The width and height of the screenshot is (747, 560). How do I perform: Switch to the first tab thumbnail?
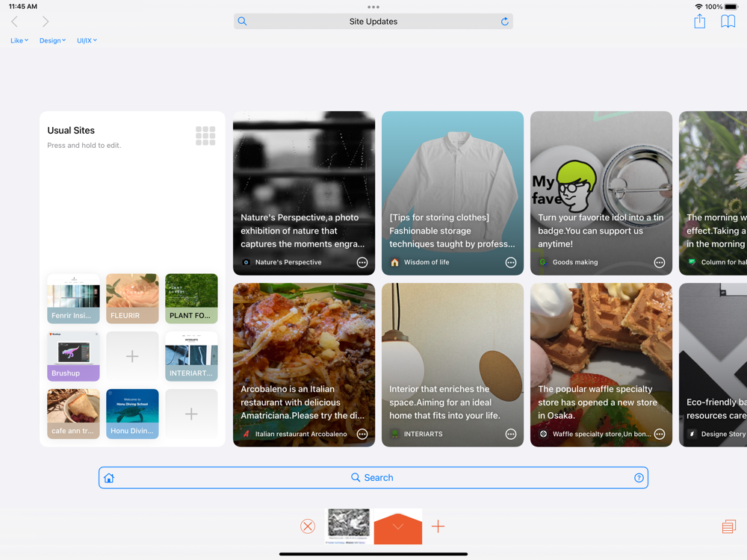349,526
